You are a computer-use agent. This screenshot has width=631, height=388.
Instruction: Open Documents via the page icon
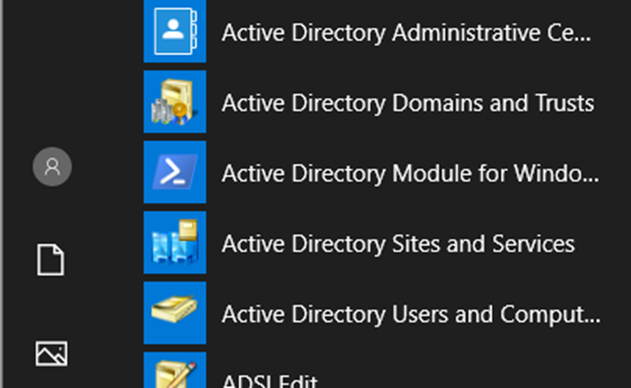point(51,260)
